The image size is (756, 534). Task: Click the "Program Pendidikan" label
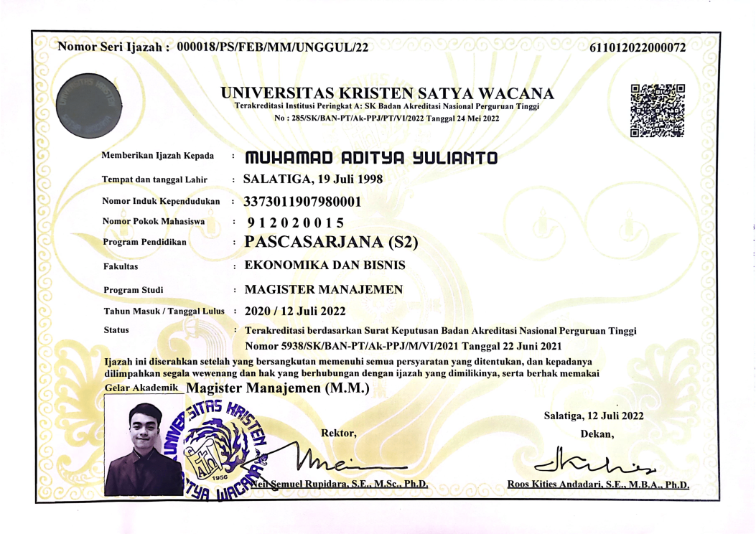(144, 242)
